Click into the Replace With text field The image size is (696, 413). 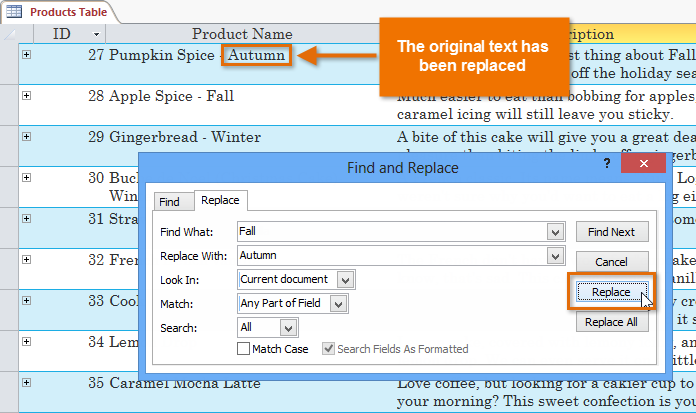point(392,256)
